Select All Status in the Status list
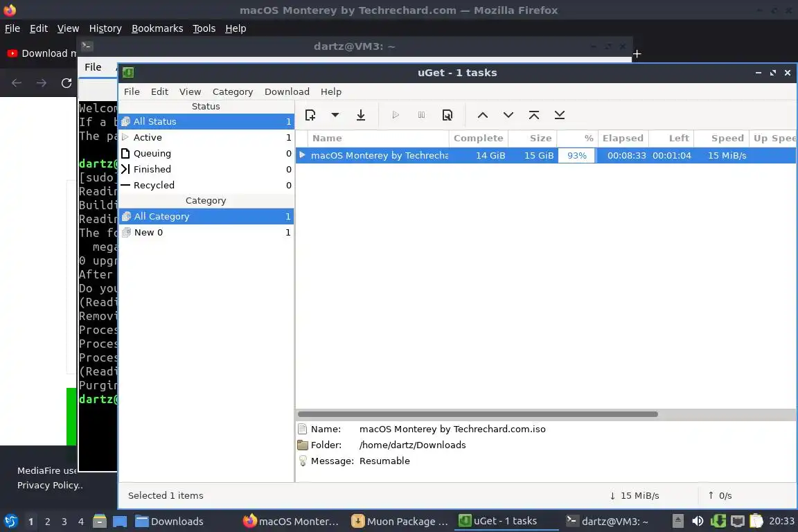Viewport: 798px width, 532px height. (x=206, y=122)
